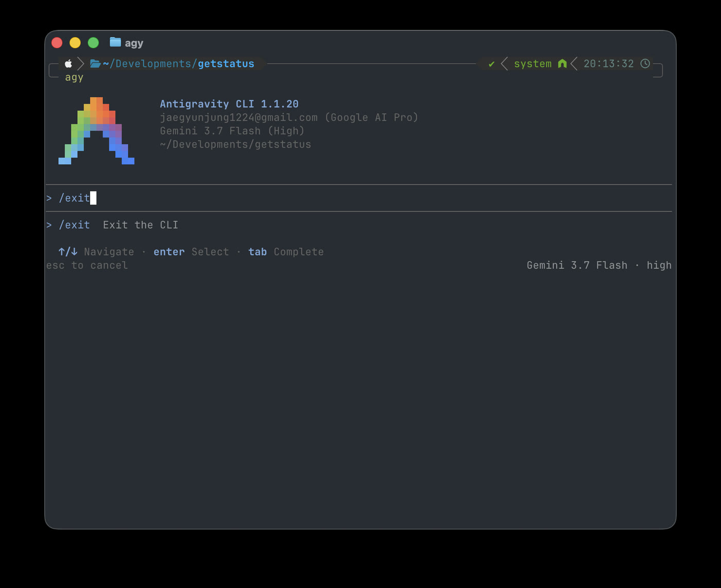This screenshot has height=588, width=721.
Task: Click the yellow minimize window button
Action: pos(75,43)
